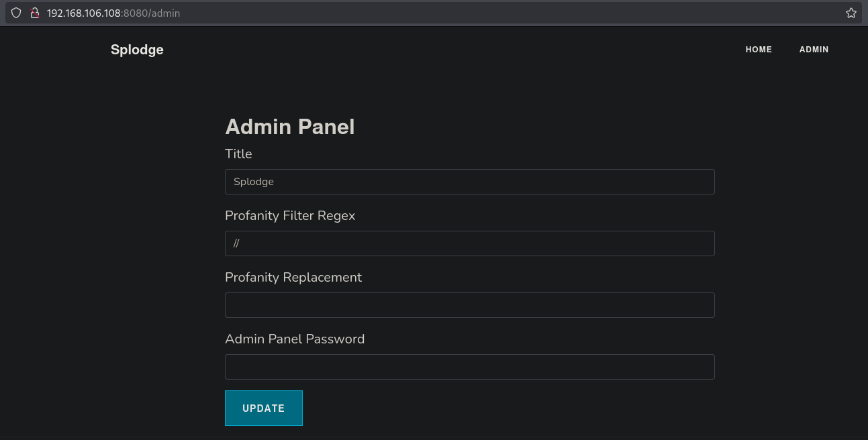The width and height of the screenshot is (868, 440).
Task: Open the HOME navigation item
Action: pyautogui.click(x=759, y=50)
